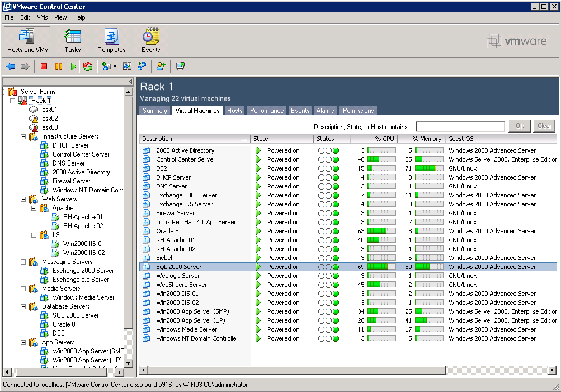The height and width of the screenshot is (392, 561).
Task: Switch to the Summary tab
Action: [154, 111]
